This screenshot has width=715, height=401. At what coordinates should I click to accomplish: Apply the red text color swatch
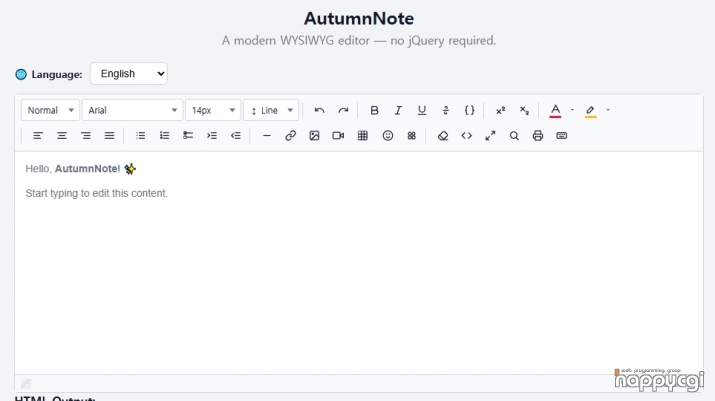(x=555, y=110)
